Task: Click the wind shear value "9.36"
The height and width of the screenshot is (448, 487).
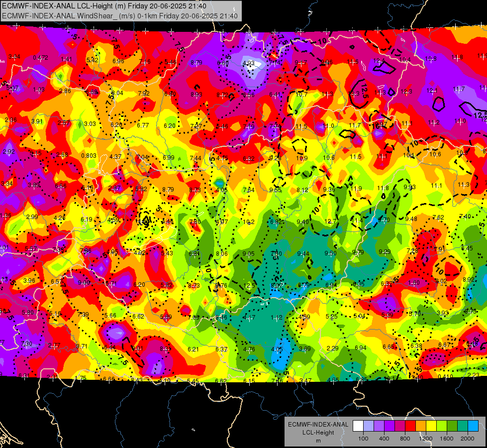Action: tap(329, 189)
